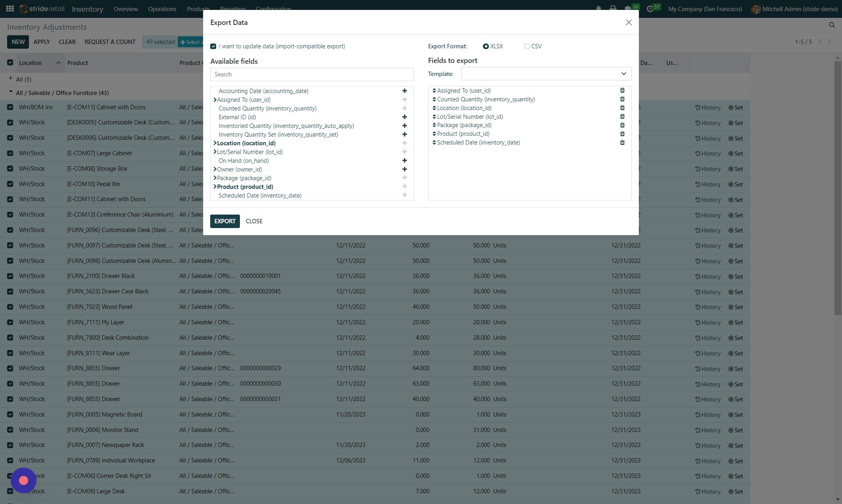Expand Location (location_id) field tree

[x=215, y=143]
